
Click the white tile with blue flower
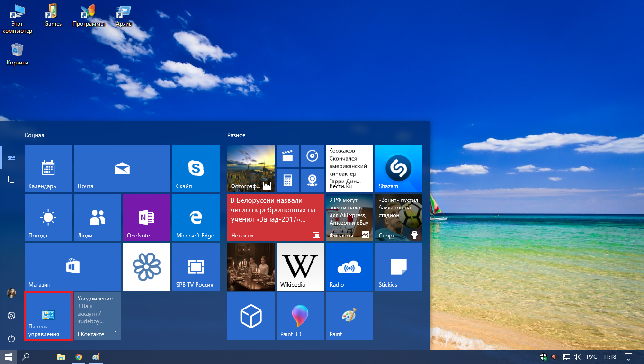(147, 267)
